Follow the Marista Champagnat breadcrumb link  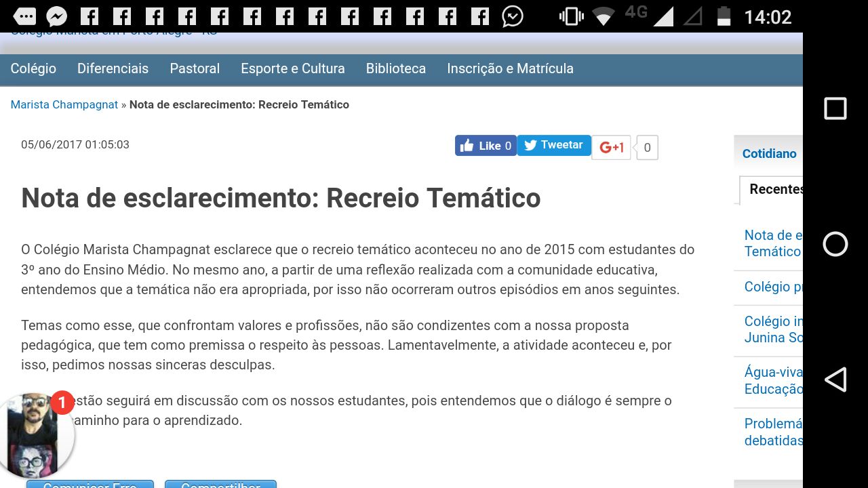64,104
